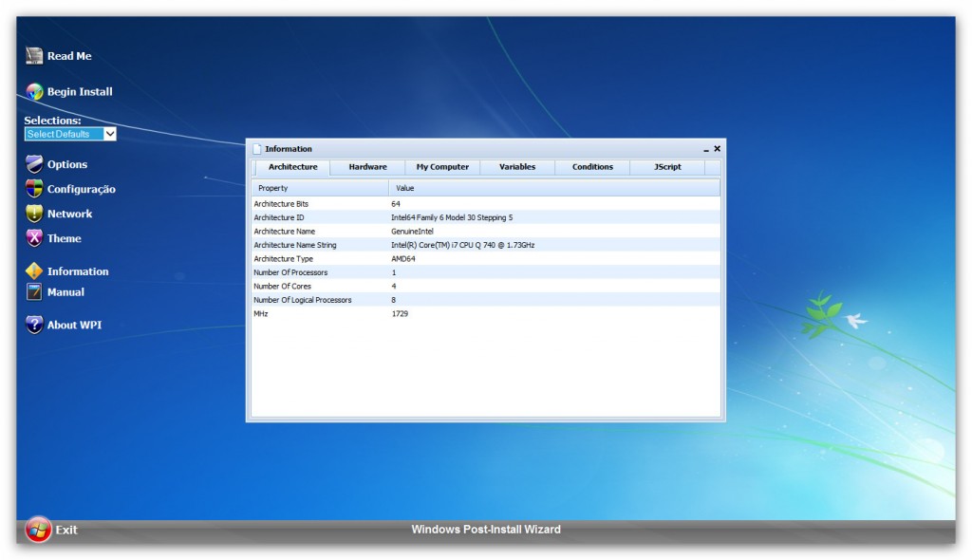
Task: Click the Exit label in bottom bar
Action: (x=66, y=531)
